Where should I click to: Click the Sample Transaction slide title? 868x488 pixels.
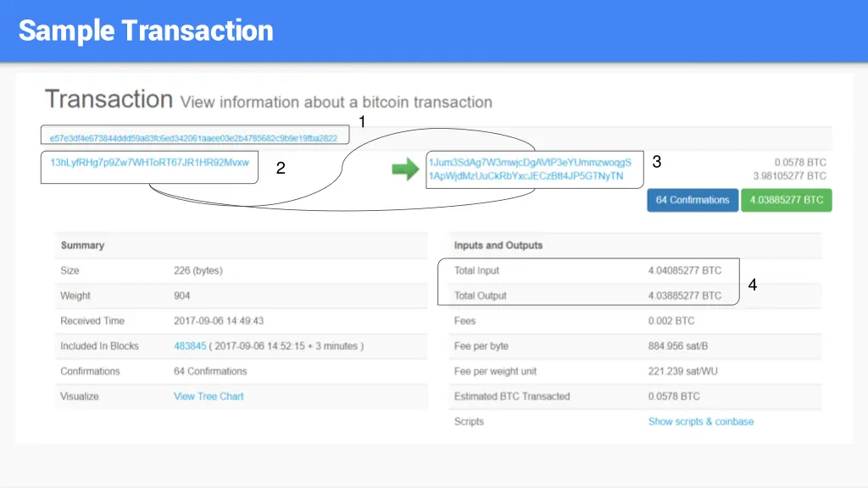146,30
